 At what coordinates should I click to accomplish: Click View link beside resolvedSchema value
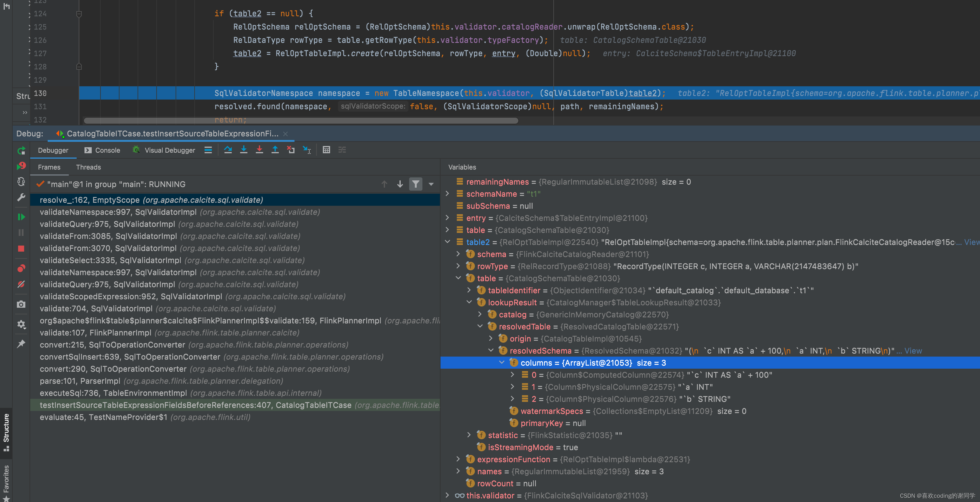pos(913,351)
